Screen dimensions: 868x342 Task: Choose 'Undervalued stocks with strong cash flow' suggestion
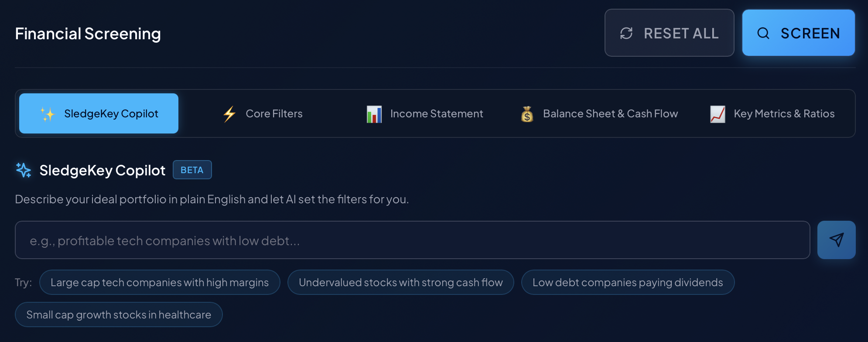click(400, 283)
